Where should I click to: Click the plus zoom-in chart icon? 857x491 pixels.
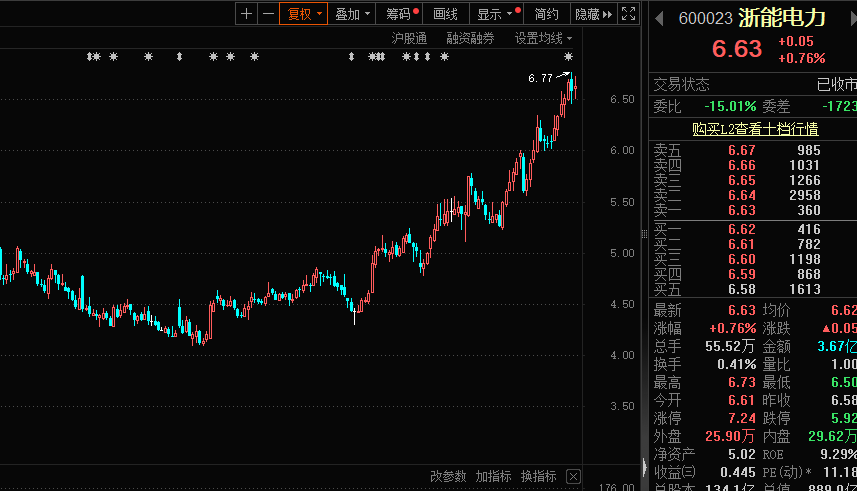[x=247, y=14]
